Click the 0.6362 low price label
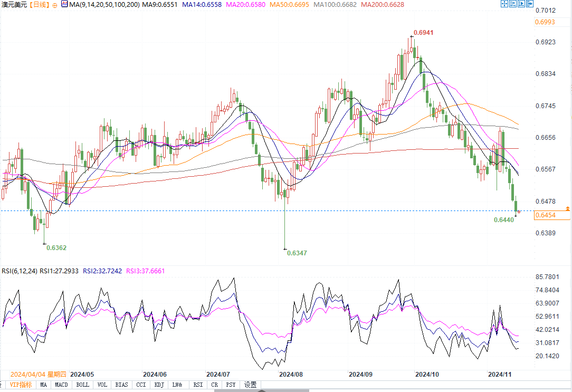This screenshot has height=392, width=572. [x=56, y=248]
